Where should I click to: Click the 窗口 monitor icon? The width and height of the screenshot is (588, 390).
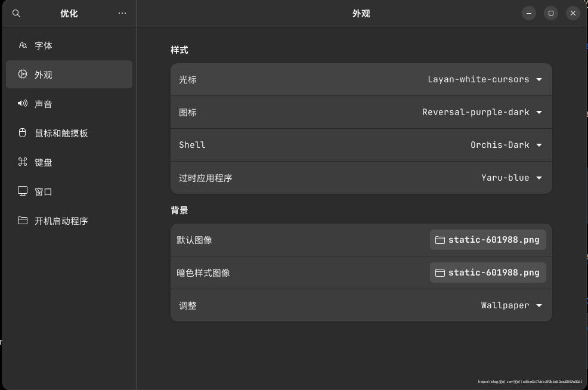click(23, 191)
